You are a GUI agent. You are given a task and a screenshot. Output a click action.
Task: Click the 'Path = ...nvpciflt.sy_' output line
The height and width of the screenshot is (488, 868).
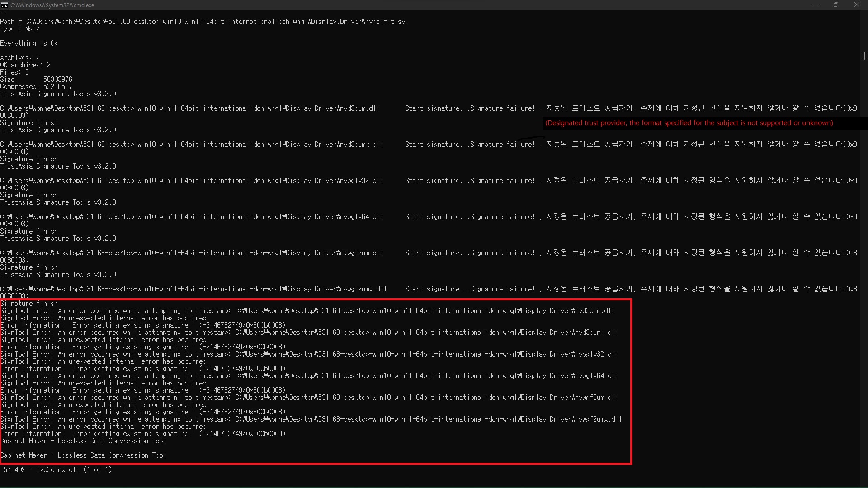coord(204,21)
